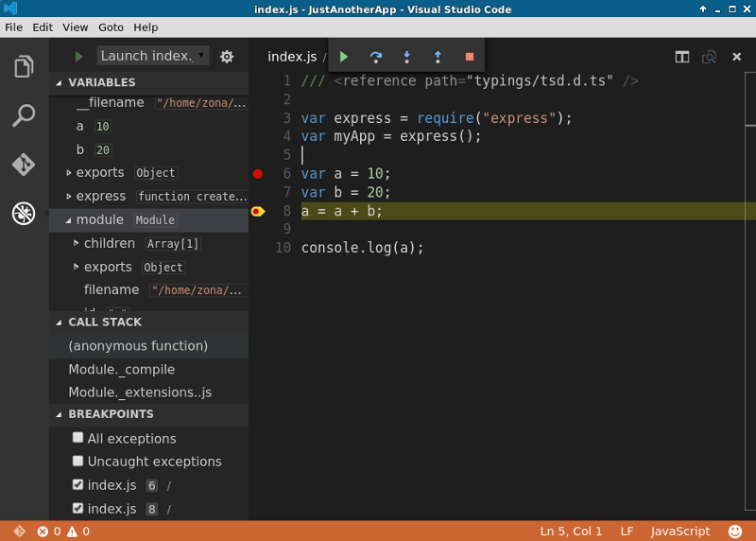The height and width of the screenshot is (541, 756).
Task: Open the View menu
Action: (x=76, y=27)
